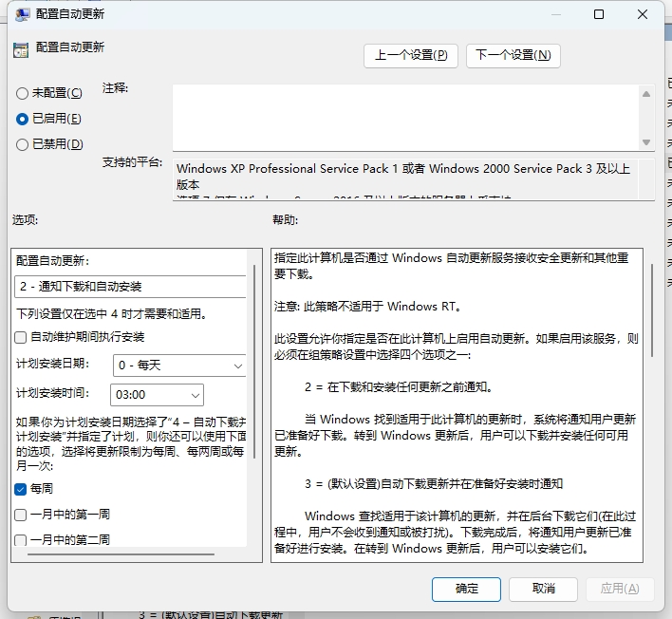Click help line '3 = (默认设置)自动下载更新并在准备好安装时通知'
672x619 pixels.
[x=434, y=484]
